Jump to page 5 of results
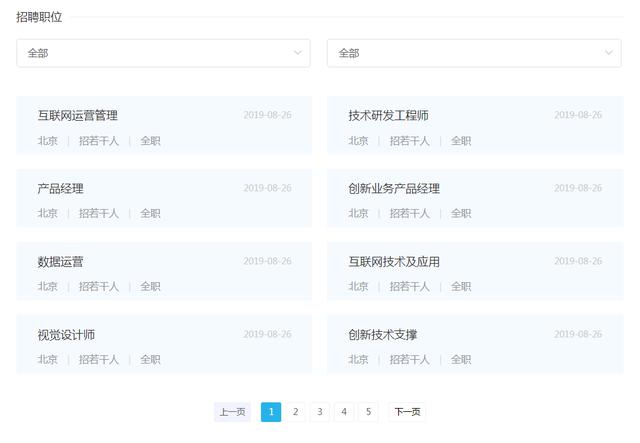Viewport: 640px width, 443px height. 369,412
